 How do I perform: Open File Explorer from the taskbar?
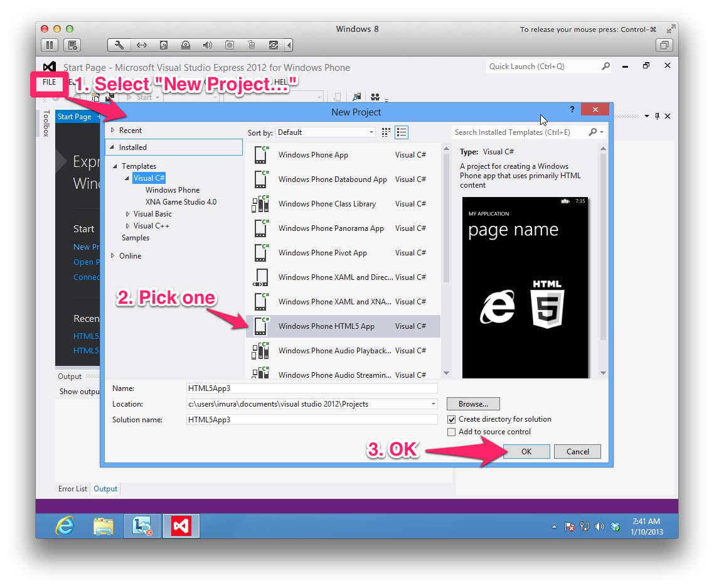click(x=104, y=525)
